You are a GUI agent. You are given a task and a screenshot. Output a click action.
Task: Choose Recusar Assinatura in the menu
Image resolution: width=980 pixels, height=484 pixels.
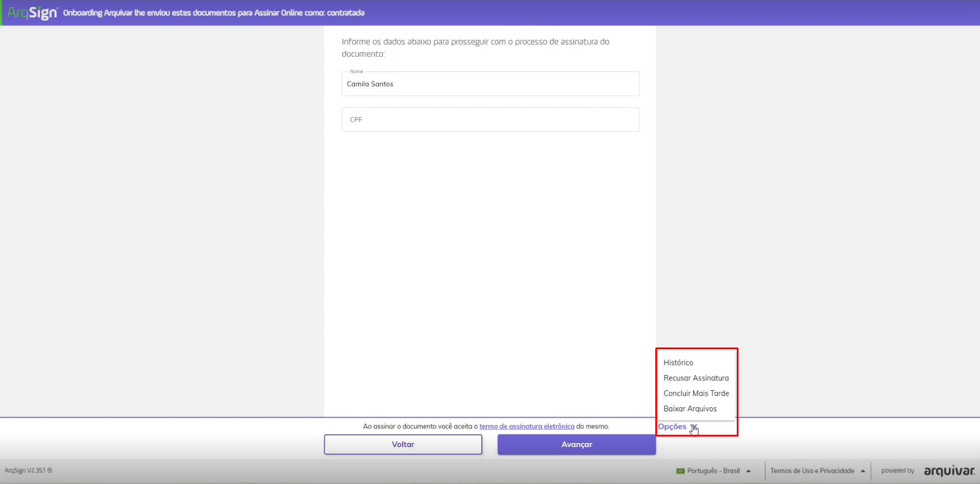696,378
